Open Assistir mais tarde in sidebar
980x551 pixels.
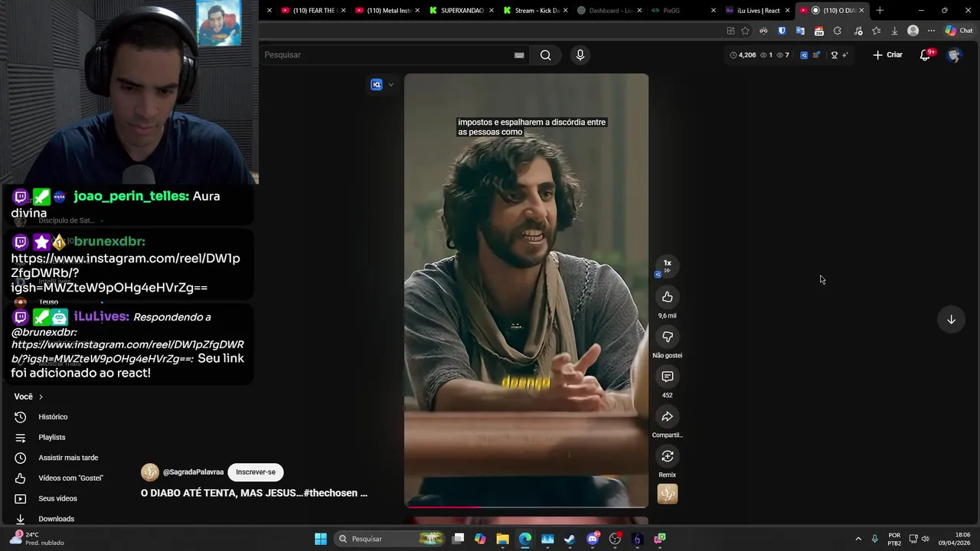pos(68,458)
